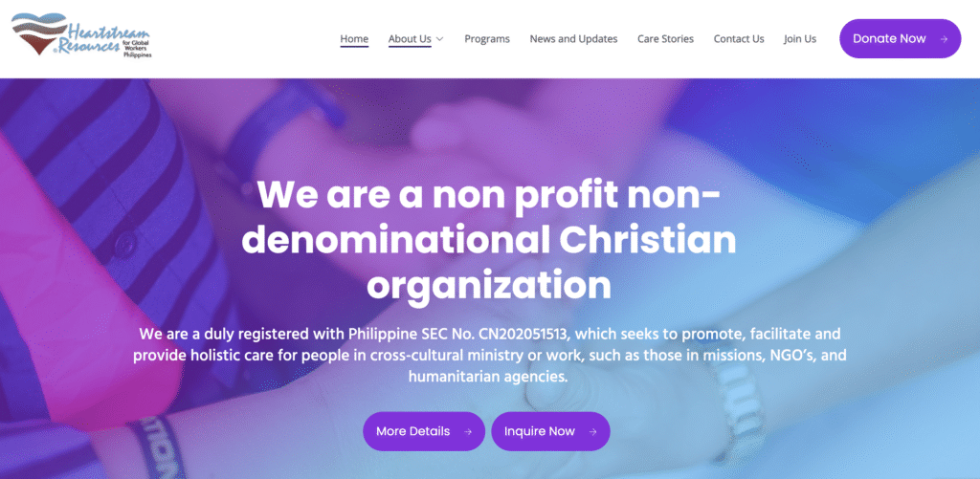Go to the Home page
This screenshot has width=980, height=479.
354,39
